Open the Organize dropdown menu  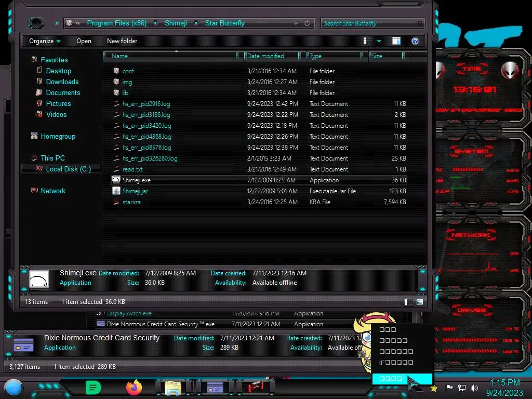tap(45, 41)
